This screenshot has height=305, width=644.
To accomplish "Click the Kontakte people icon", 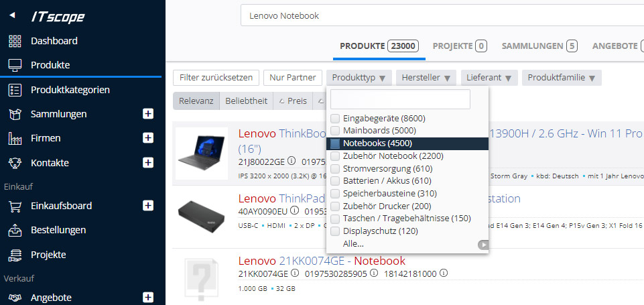I will click(x=15, y=163).
